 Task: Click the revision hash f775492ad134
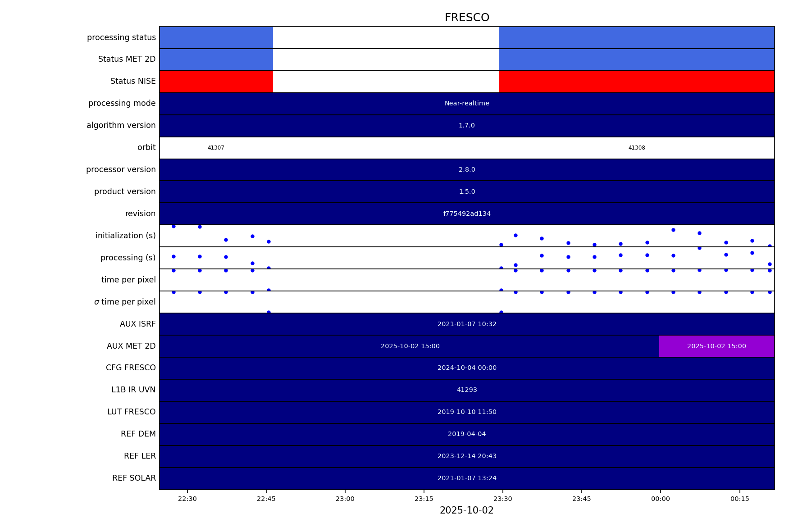click(467, 214)
